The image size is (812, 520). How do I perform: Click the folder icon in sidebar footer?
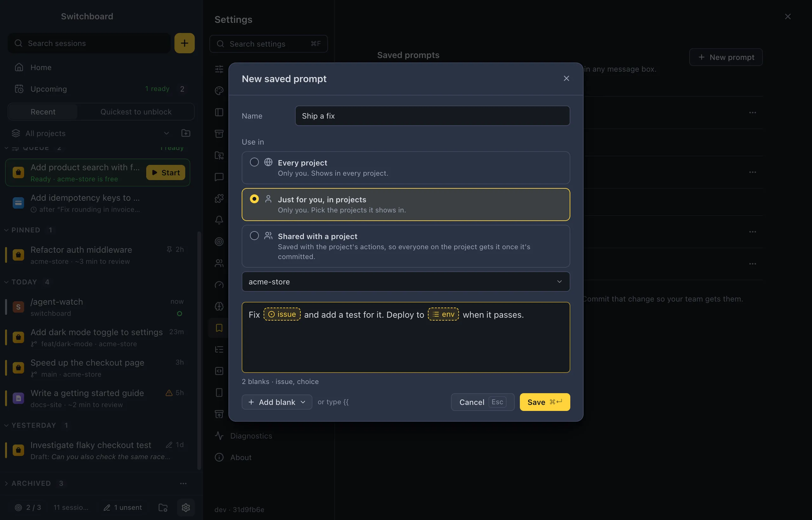(163, 507)
